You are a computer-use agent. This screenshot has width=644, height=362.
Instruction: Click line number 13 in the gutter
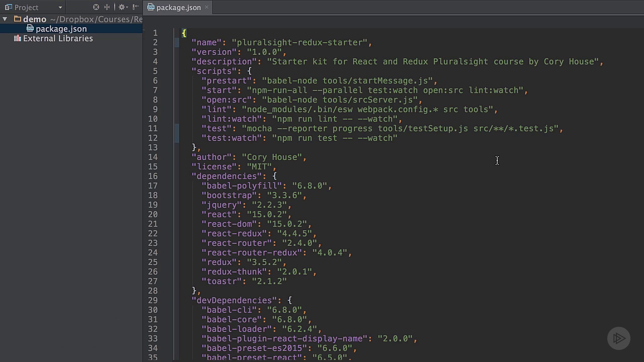point(152,147)
